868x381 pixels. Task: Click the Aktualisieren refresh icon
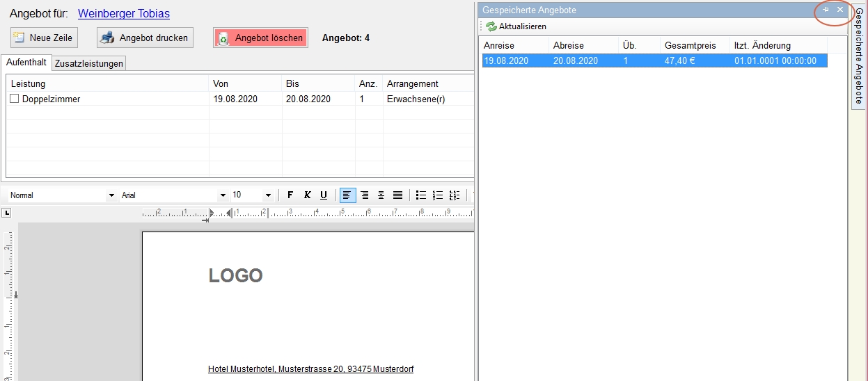(491, 26)
